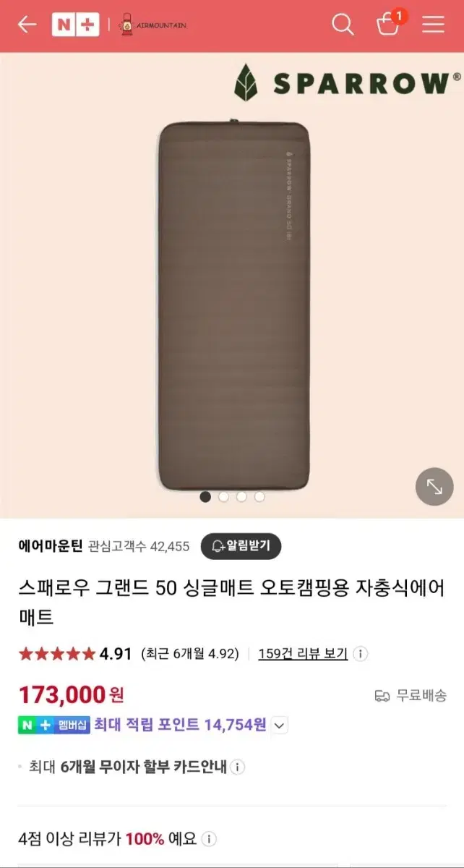Tap the N+ 멤버십 badge

pyautogui.click(x=54, y=725)
